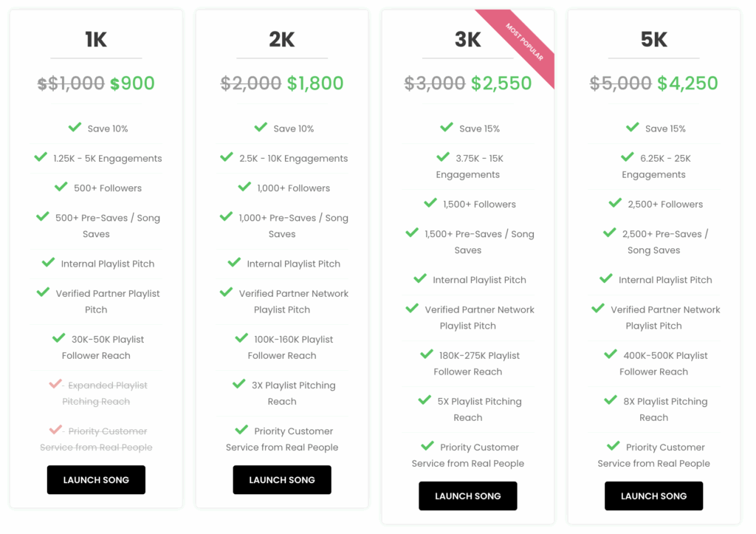Click the faded pink checkmark beside Expanded Playlist Pitching Reach
Viewport: 756px width, 534px height.
point(55,385)
